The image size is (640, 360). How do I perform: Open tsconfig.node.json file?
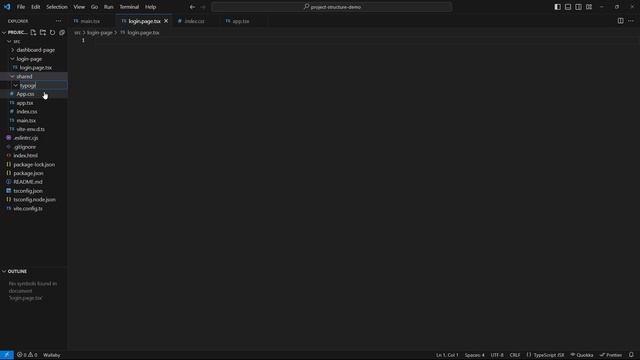[34, 200]
